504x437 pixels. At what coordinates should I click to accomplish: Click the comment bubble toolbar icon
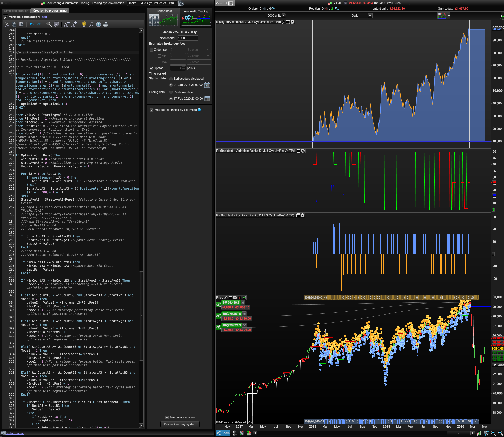tap(56, 24)
